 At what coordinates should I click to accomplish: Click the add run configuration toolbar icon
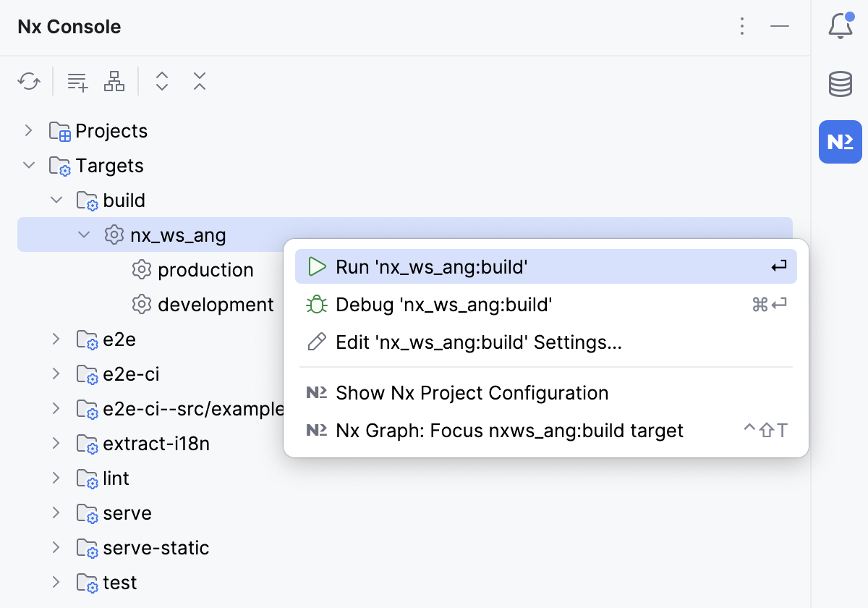(x=77, y=81)
